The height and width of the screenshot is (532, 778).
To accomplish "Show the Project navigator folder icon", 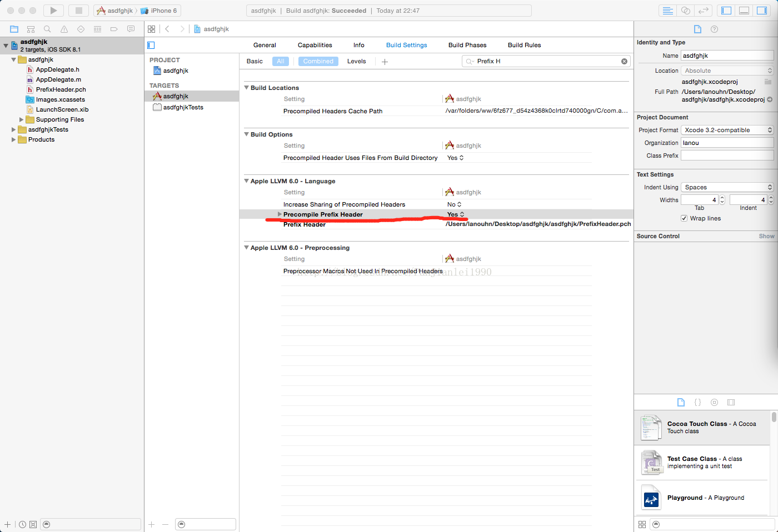I will [14, 29].
